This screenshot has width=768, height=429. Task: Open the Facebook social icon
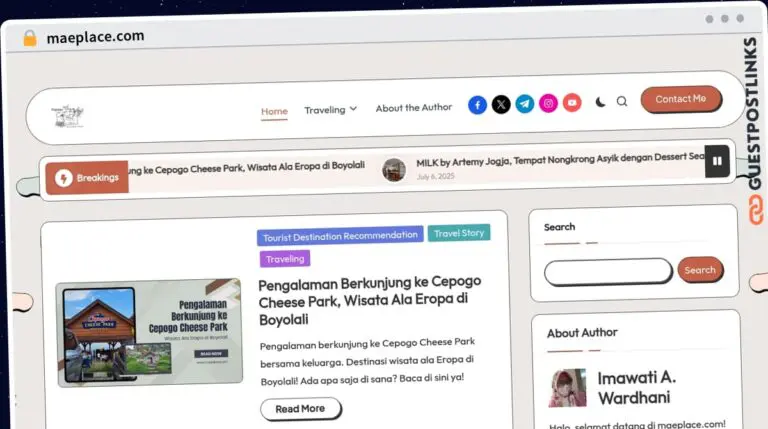(477, 104)
